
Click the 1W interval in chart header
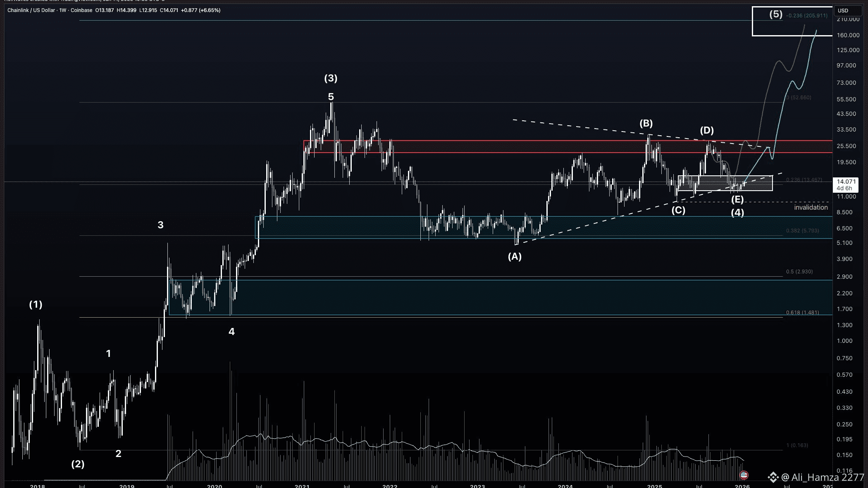click(62, 10)
